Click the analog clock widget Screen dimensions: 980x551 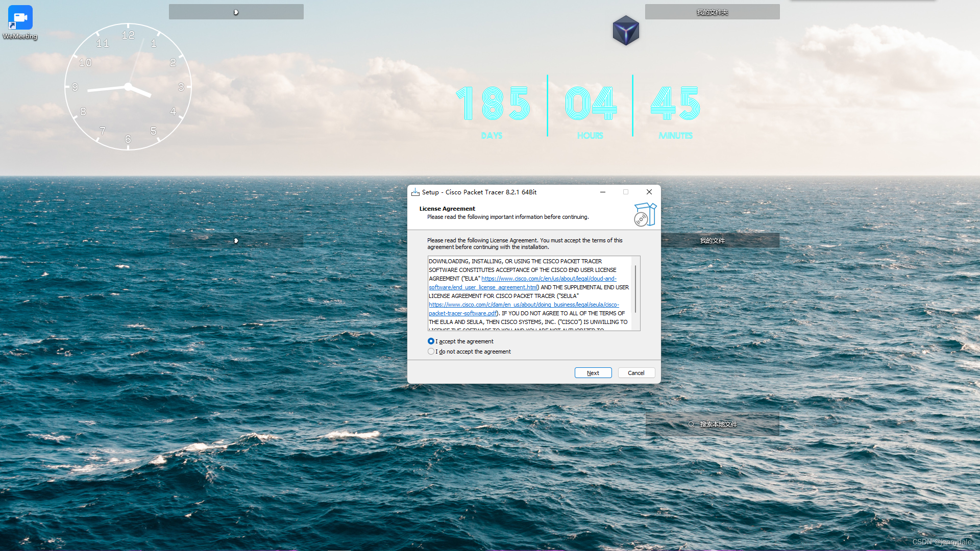pyautogui.click(x=128, y=87)
